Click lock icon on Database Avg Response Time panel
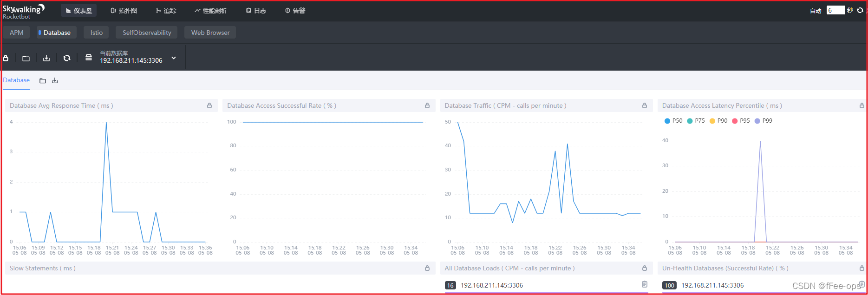This screenshot has width=868, height=295. pos(209,106)
